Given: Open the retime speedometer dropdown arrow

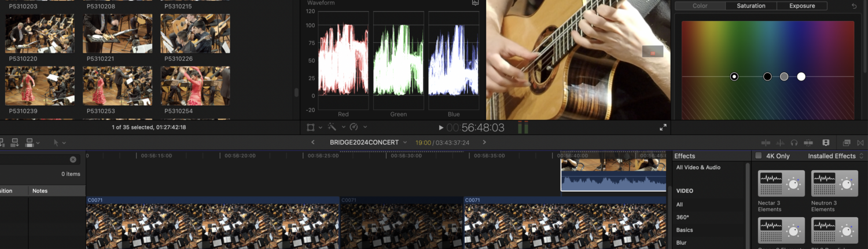Looking at the screenshot, I should [x=365, y=127].
